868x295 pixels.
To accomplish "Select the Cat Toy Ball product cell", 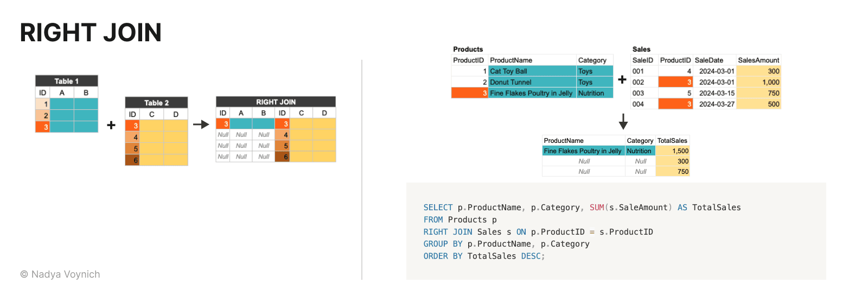I will pos(532,71).
